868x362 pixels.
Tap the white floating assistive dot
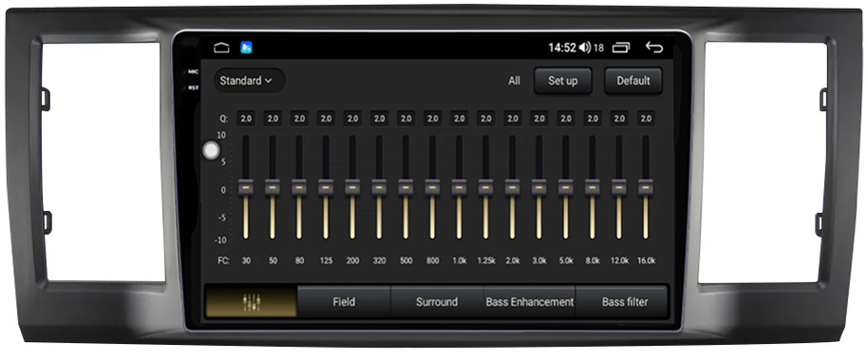[211, 150]
